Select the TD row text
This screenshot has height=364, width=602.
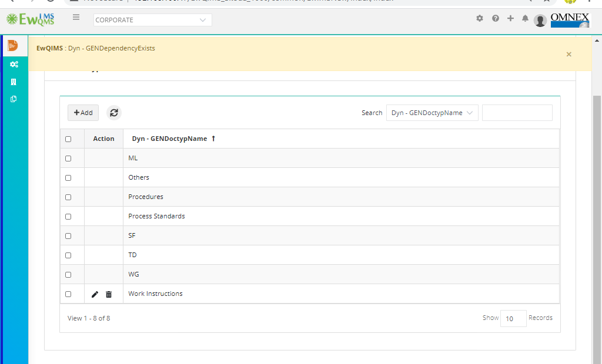coord(132,255)
